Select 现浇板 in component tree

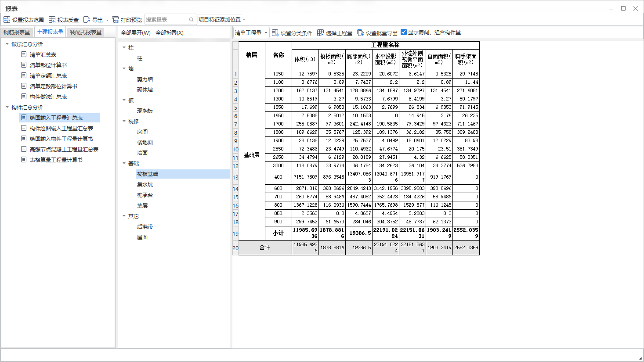(145, 111)
